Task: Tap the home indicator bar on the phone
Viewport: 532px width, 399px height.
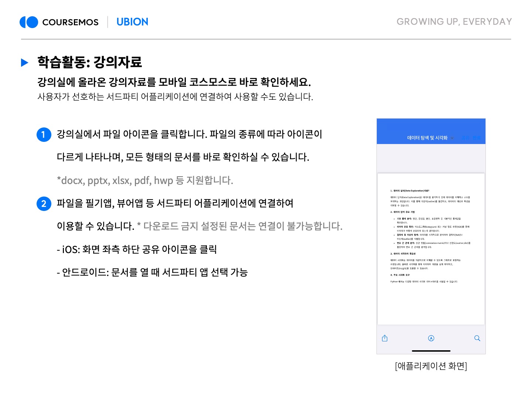Action: [431, 351]
